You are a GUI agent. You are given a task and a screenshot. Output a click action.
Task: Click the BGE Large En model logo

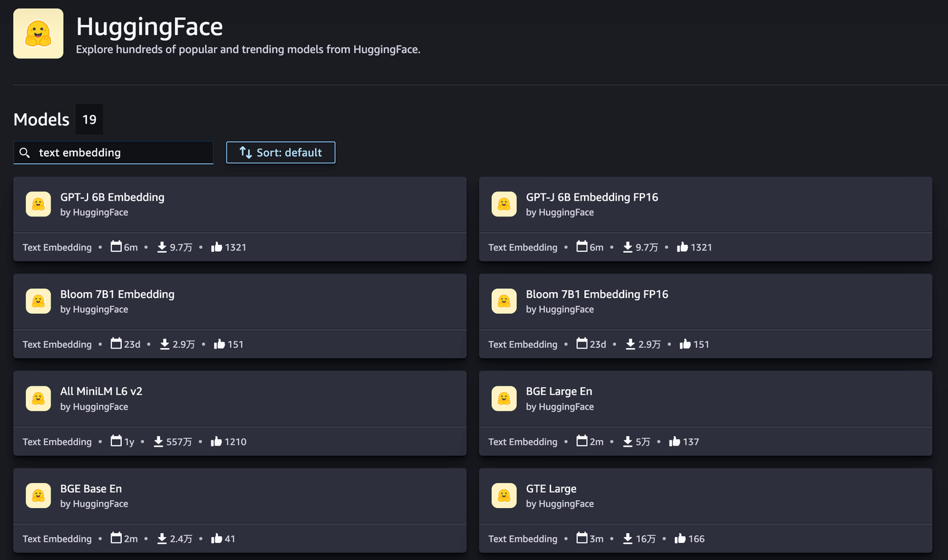(x=504, y=398)
